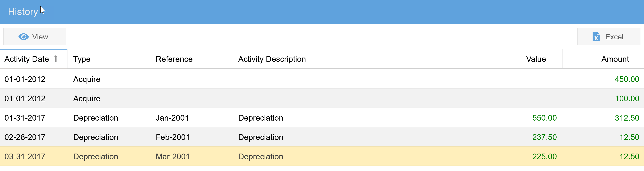Click the Jan-2001 reference cell
Viewport: 644px width, 171px height.
point(172,118)
